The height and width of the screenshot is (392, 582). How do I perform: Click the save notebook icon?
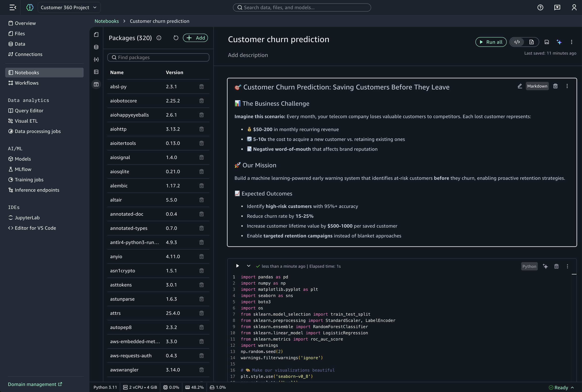pyautogui.click(x=547, y=42)
